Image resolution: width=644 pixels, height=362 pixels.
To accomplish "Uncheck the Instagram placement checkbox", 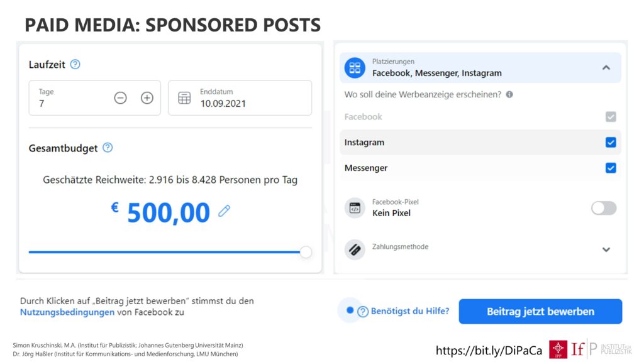I will pyautogui.click(x=611, y=143).
